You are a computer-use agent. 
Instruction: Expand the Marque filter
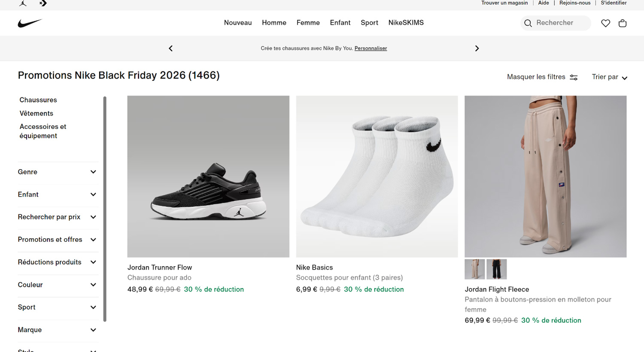57,330
